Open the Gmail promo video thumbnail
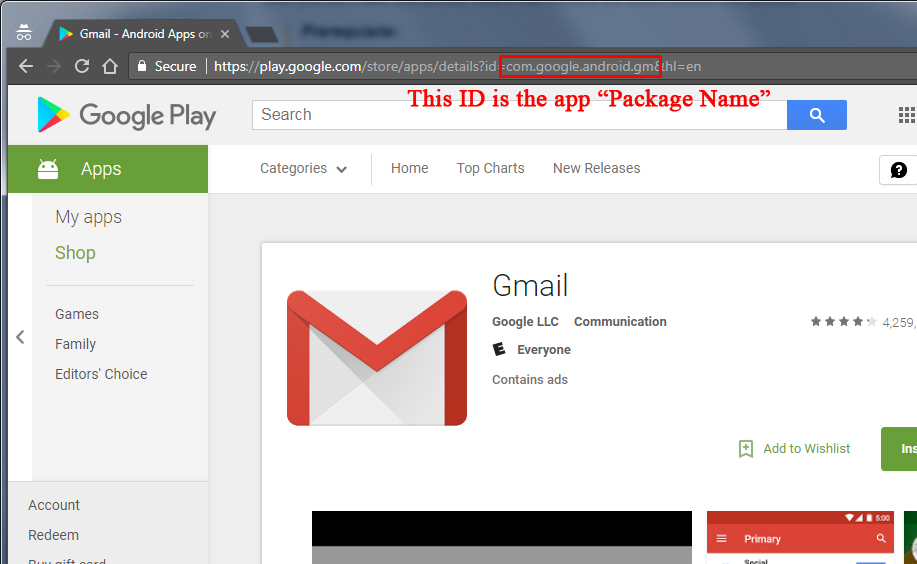Viewport: 917px width, 564px height. pos(502,537)
